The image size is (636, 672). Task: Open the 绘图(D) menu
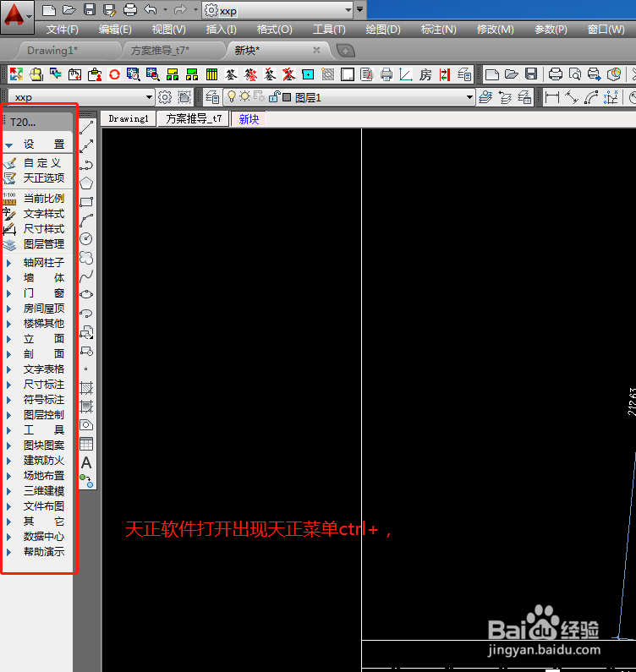tap(383, 30)
